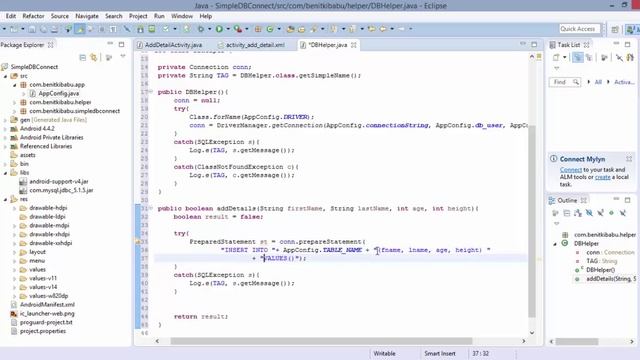The image size is (640, 360).
Task: Toggle Mark Occurrences highlighter in toolbar
Action: [x=80, y=29]
